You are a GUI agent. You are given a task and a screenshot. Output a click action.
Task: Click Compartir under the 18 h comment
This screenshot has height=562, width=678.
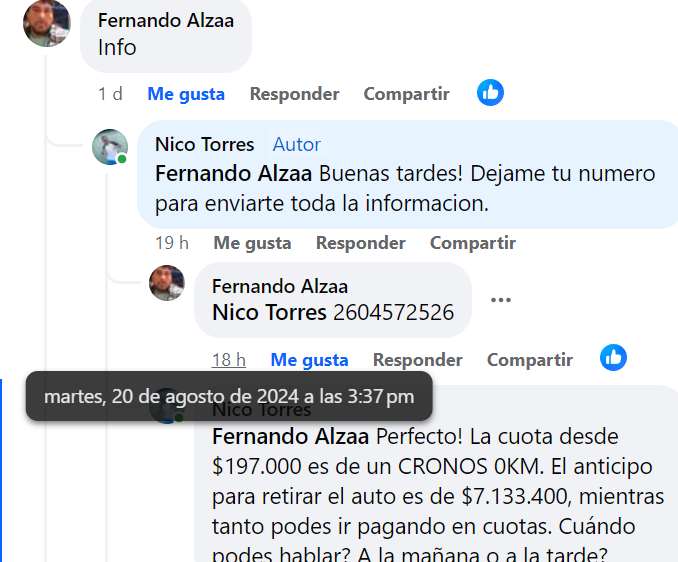pyautogui.click(x=530, y=360)
